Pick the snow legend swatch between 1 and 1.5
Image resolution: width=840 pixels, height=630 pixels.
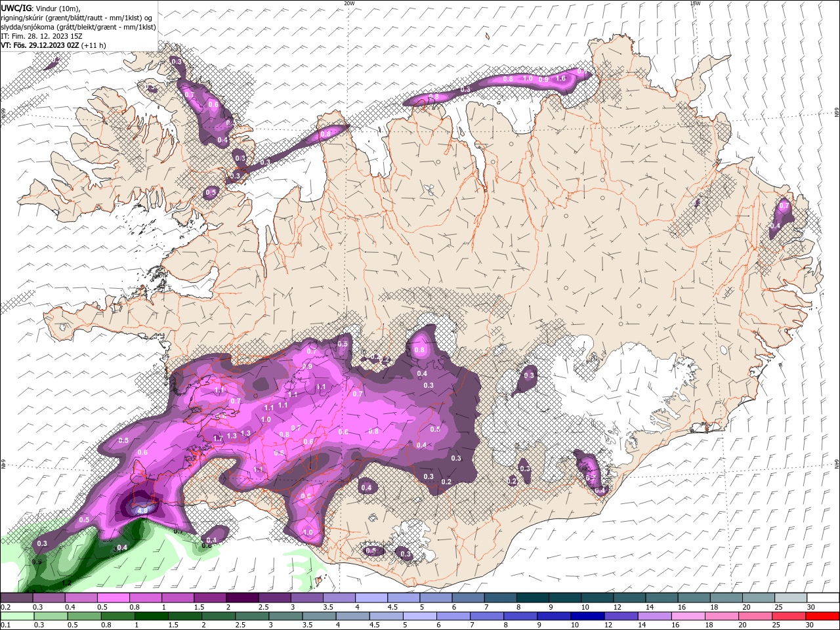click(178, 598)
